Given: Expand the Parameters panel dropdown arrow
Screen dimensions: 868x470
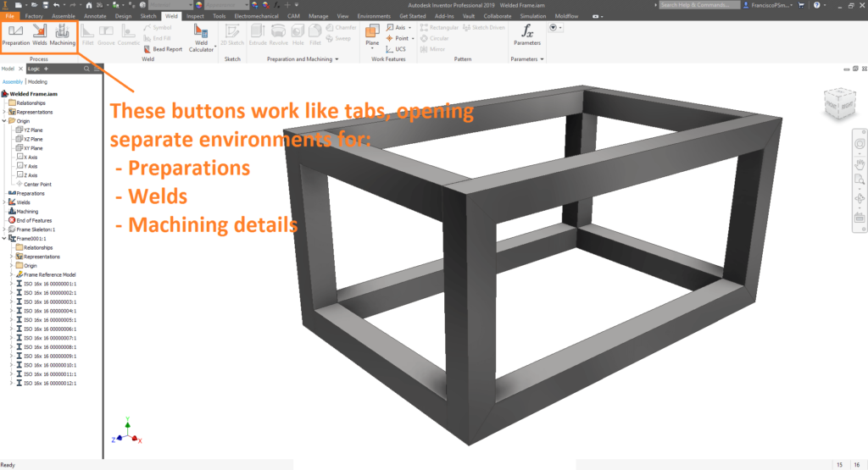Looking at the screenshot, I should 542,59.
